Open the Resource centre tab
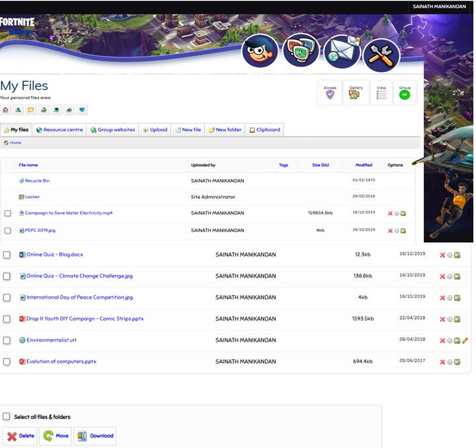Viewport: 476px width, 448px height. 59,130
